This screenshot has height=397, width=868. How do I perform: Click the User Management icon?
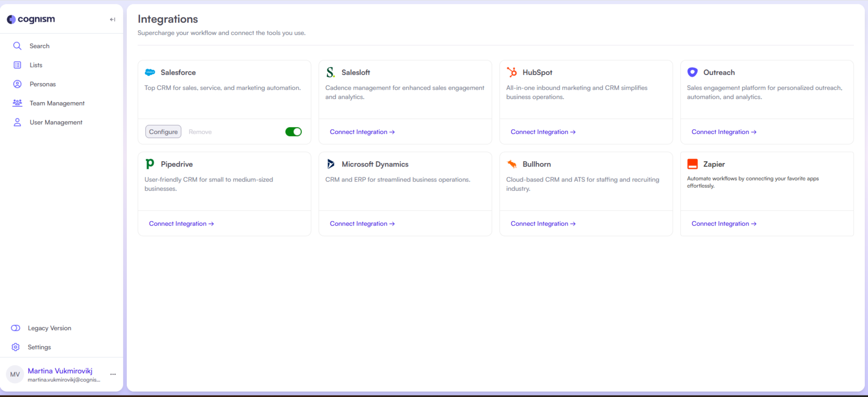click(x=17, y=122)
